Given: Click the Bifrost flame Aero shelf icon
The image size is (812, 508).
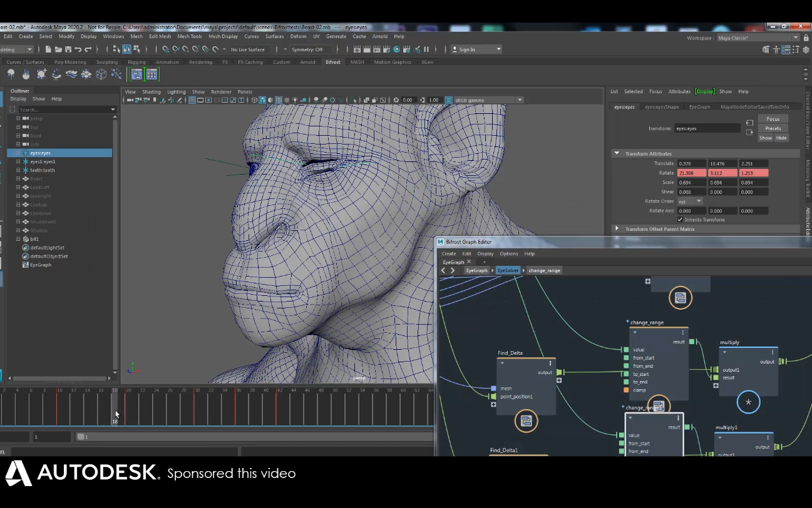Looking at the screenshot, I should (x=26, y=74).
